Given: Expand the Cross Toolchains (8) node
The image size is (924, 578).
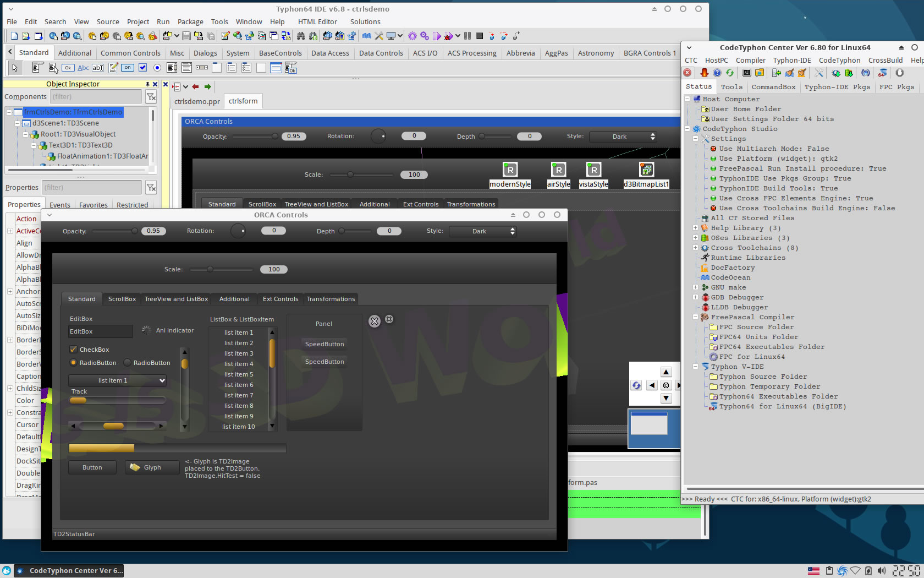Looking at the screenshot, I should [x=695, y=248].
